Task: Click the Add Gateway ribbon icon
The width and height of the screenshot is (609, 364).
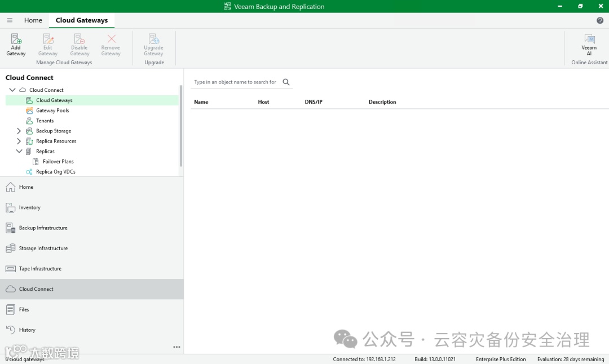Action: coord(16,39)
